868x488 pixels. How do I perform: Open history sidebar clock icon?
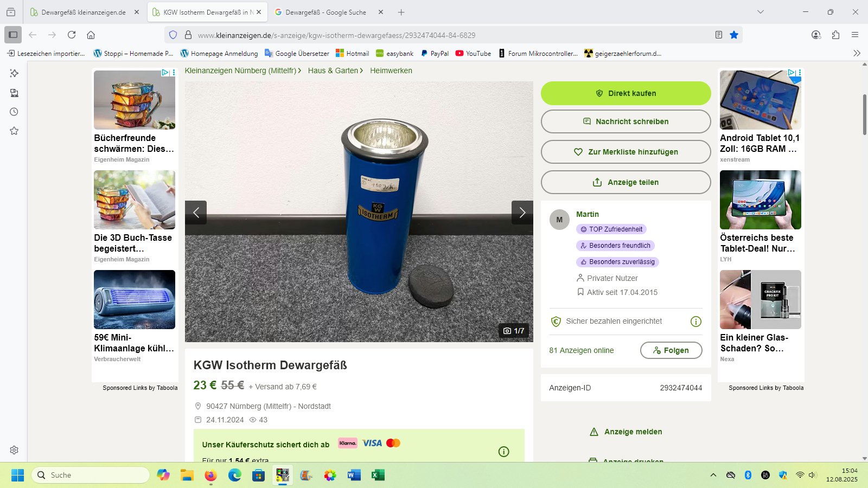click(14, 112)
